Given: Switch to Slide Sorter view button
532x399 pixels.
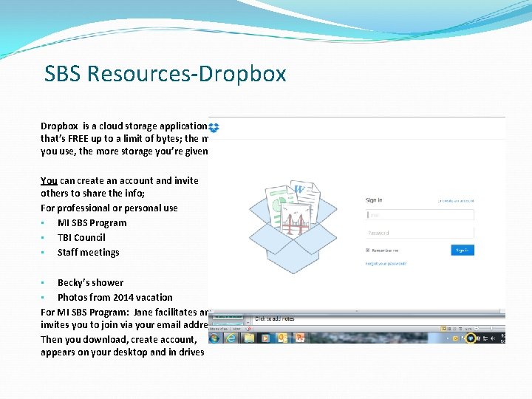Looking at the screenshot, I should click(x=449, y=329).
